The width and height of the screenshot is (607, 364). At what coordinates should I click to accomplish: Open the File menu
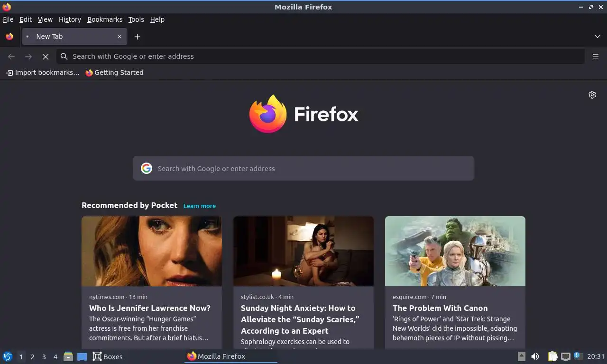pos(8,19)
